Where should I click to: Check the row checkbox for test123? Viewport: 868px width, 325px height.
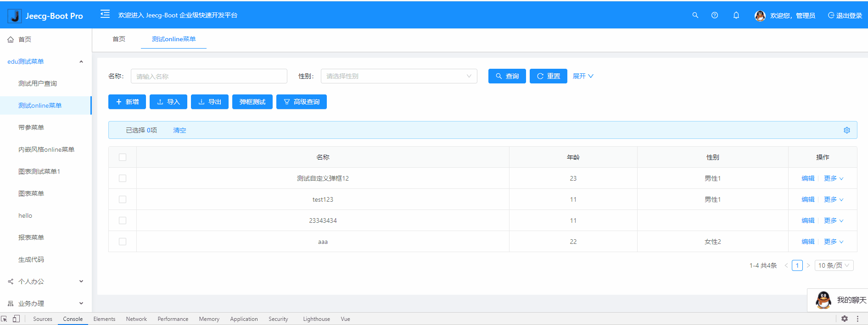[x=123, y=199]
